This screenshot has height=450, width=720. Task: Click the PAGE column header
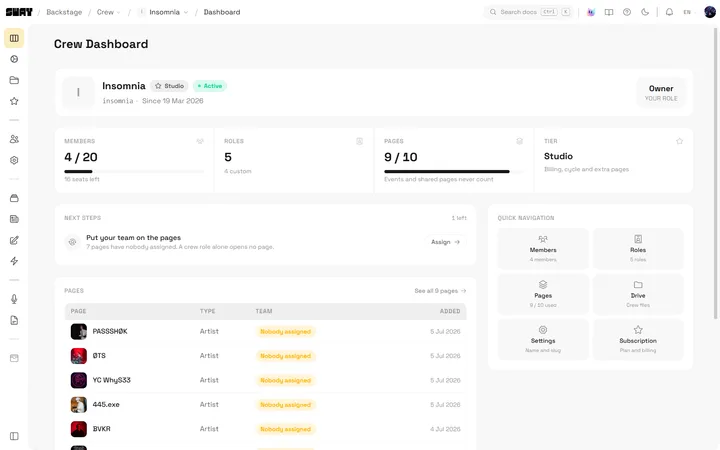click(79, 311)
